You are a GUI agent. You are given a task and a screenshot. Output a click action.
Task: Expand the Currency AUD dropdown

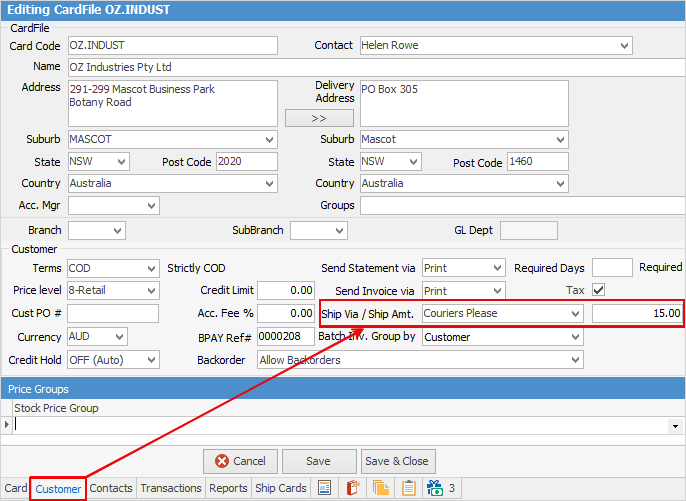[119, 336]
